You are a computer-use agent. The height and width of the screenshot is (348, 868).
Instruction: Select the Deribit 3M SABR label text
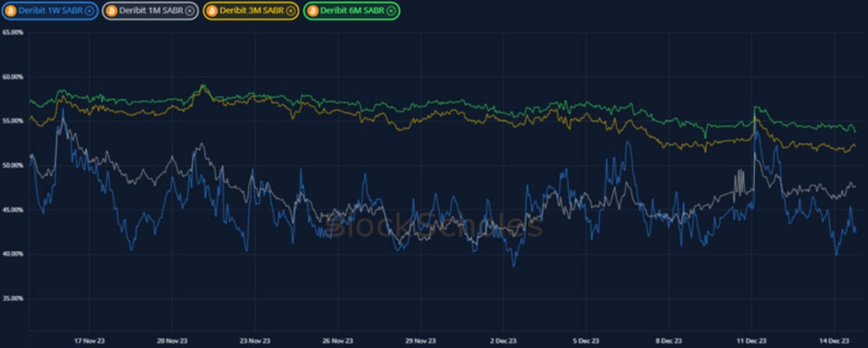[253, 11]
